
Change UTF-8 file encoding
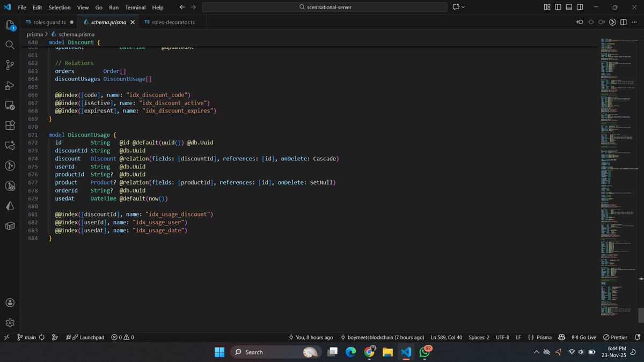pos(503,337)
